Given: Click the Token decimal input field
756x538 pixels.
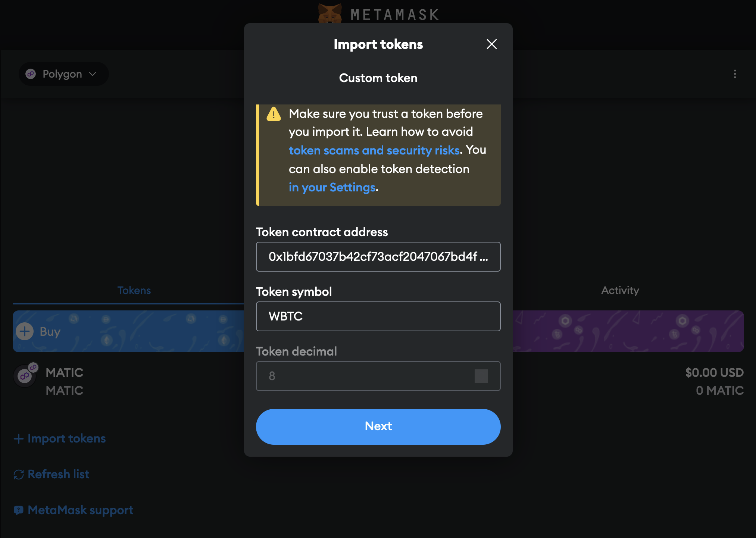Looking at the screenshot, I should (366, 376).
